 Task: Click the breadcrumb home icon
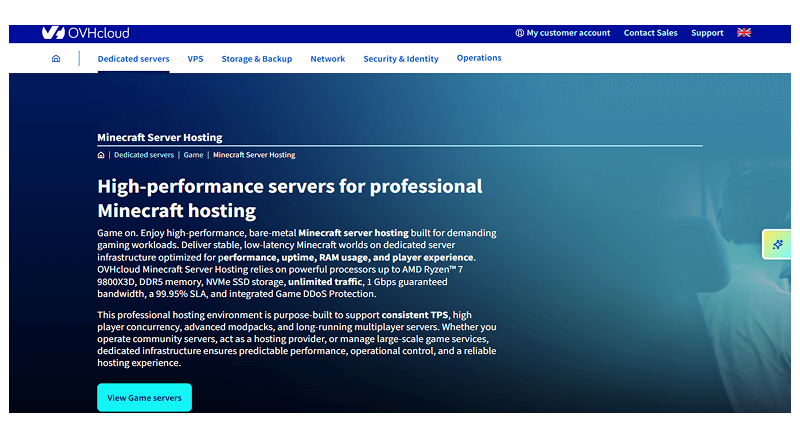[101, 155]
